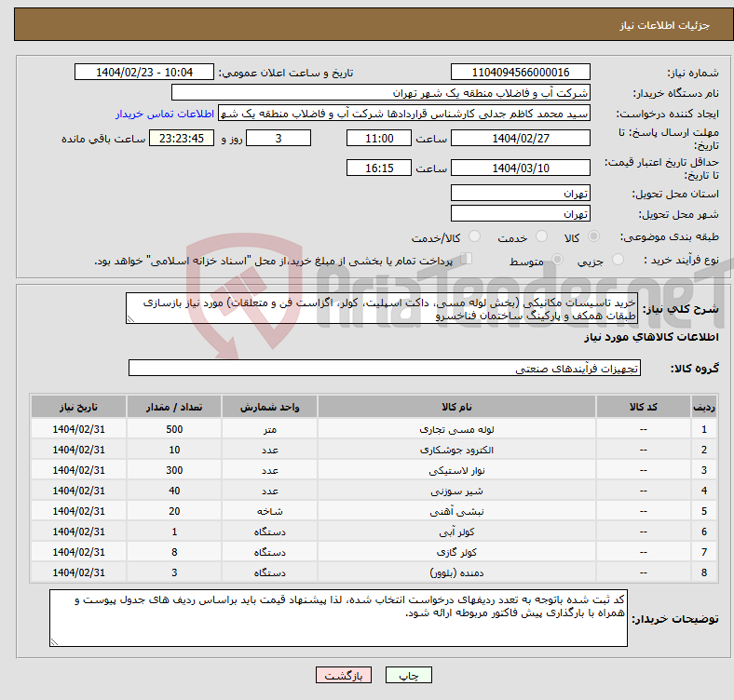The width and height of the screenshot is (734, 700).
Task: Select the متوسط purchase type radio
Action: pos(558,260)
